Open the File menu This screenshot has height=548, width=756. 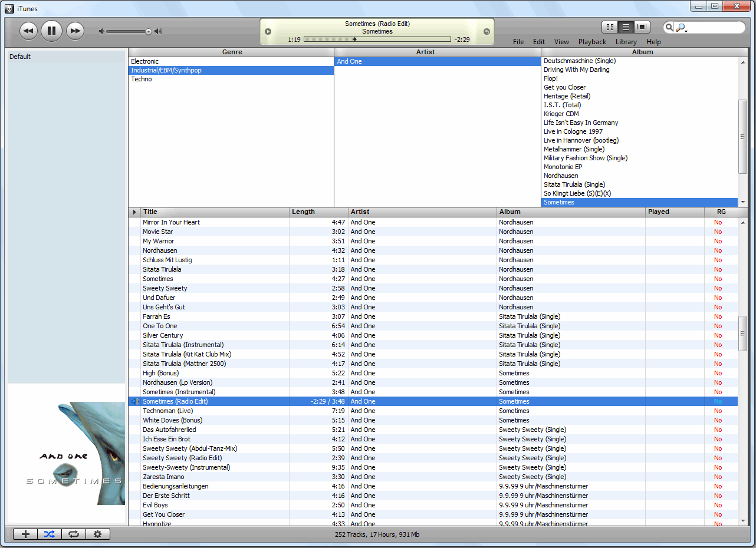518,42
